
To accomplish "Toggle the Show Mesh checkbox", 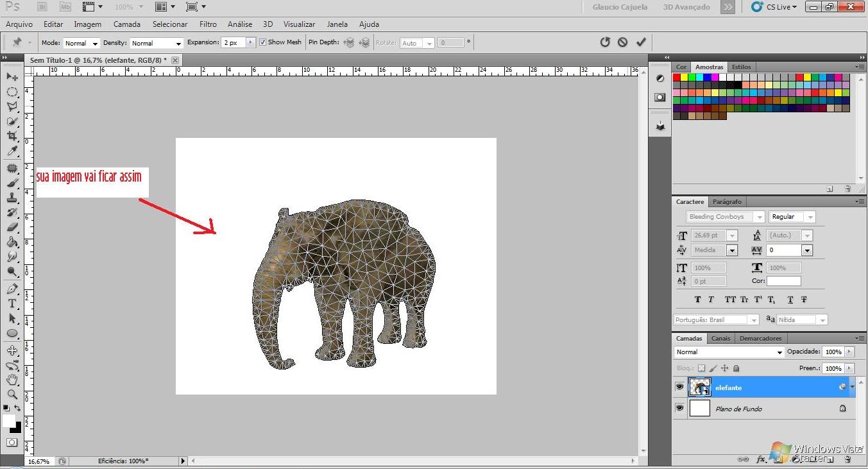I will [x=262, y=42].
